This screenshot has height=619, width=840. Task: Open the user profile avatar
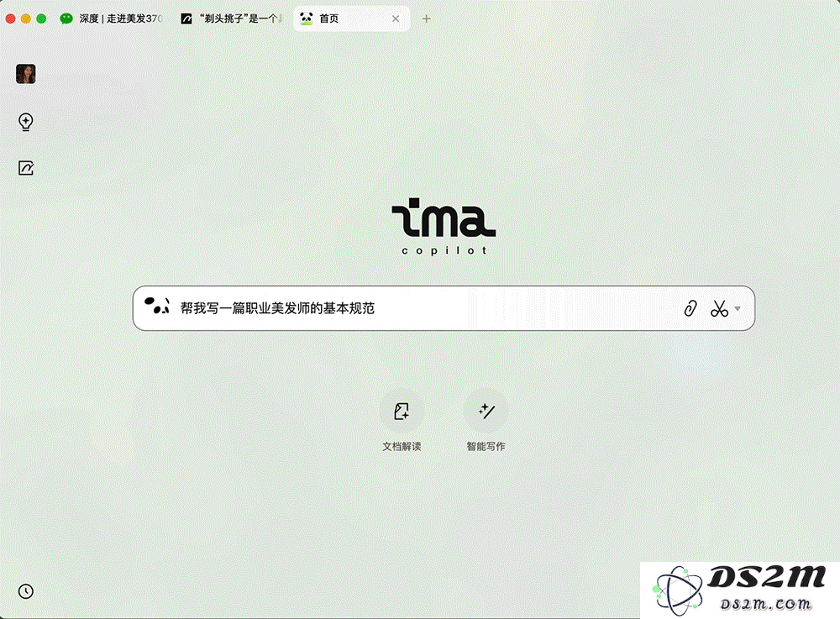(26, 74)
